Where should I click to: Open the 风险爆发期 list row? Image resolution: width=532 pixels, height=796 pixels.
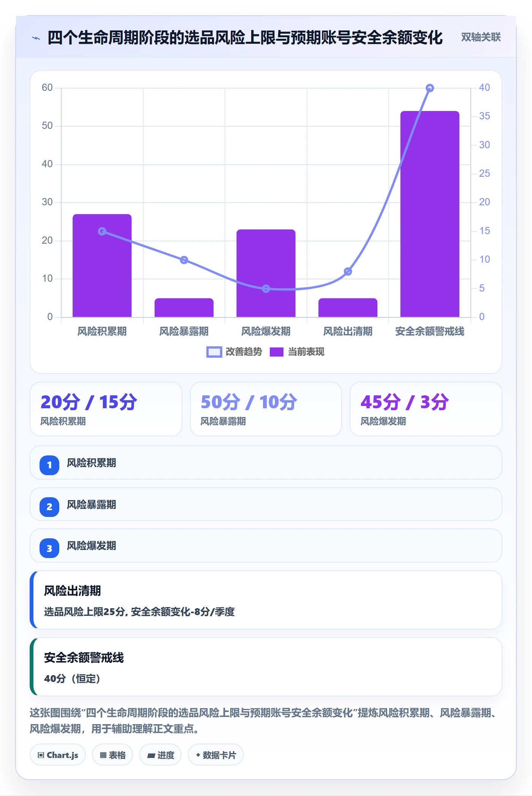click(x=266, y=545)
